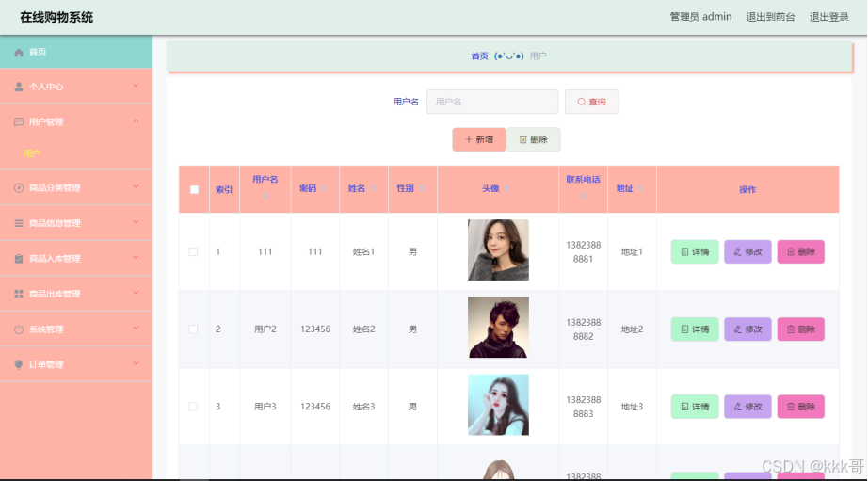Click the 用户名 search input field
The width and height of the screenshot is (868, 481).
[x=492, y=102]
